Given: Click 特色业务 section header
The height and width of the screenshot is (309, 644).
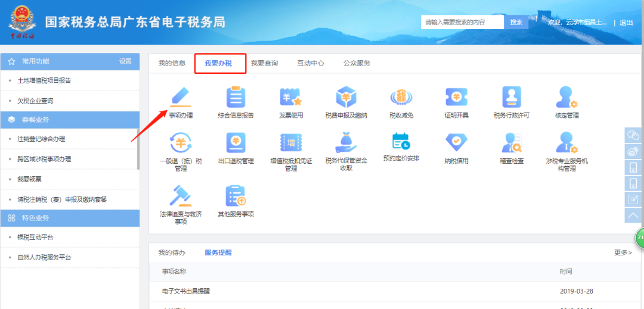Looking at the screenshot, I should click(x=70, y=218).
